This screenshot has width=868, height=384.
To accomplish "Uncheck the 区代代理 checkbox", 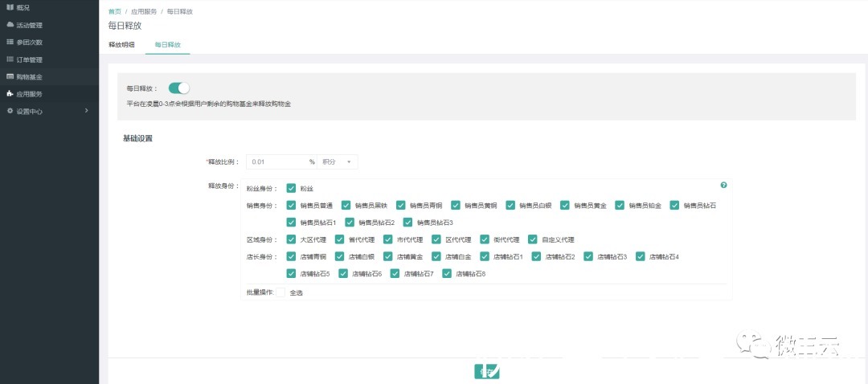I will tap(436, 239).
